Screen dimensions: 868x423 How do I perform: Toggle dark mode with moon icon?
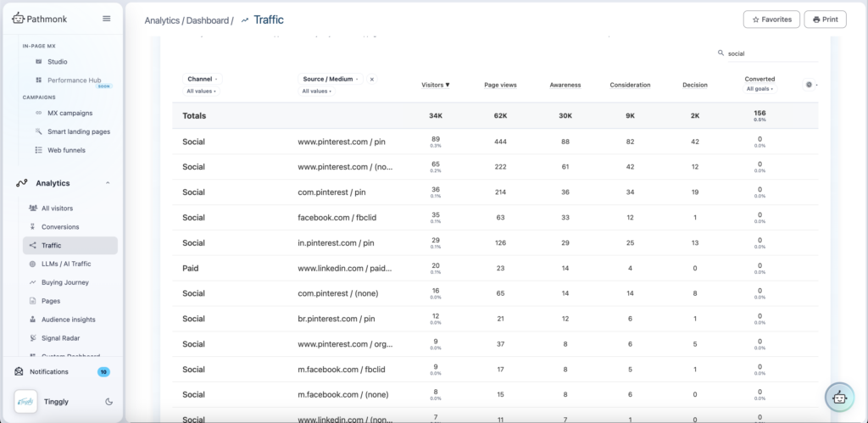point(109,402)
